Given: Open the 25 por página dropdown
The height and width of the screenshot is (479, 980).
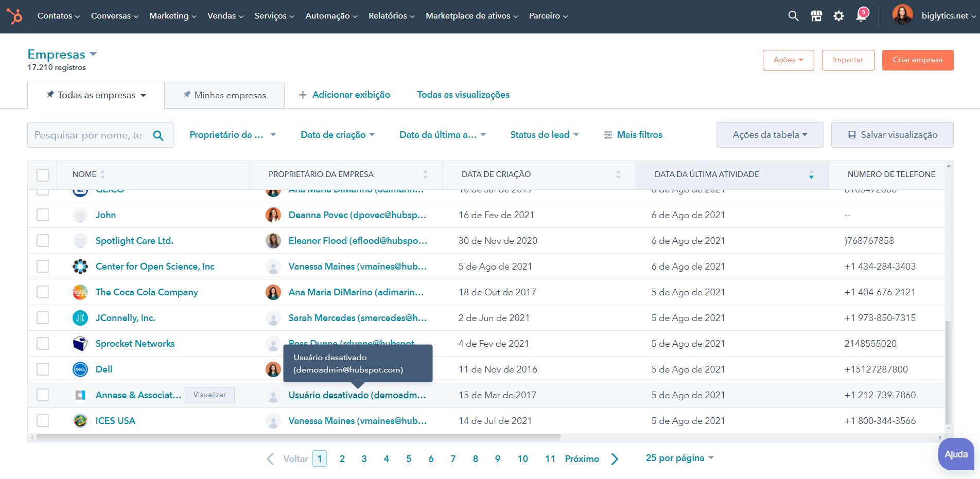Looking at the screenshot, I should pyautogui.click(x=678, y=457).
